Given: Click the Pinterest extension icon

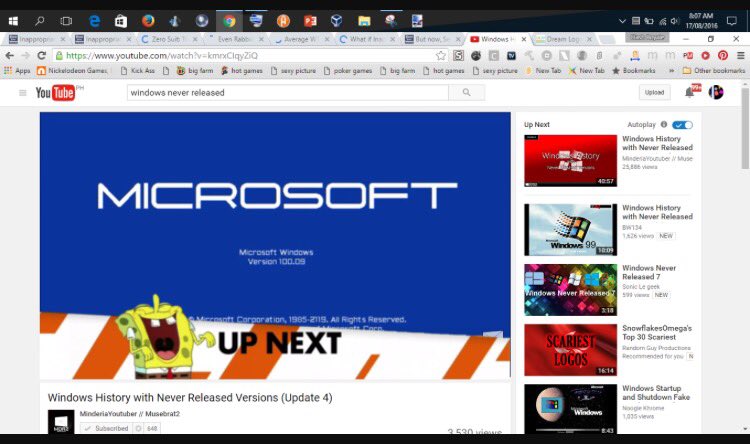Looking at the screenshot, I should tap(723, 56).
